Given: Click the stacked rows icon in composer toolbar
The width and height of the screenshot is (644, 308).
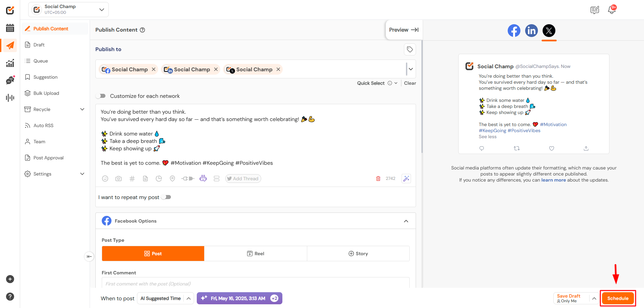Looking at the screenshot, I should point(217,179).
